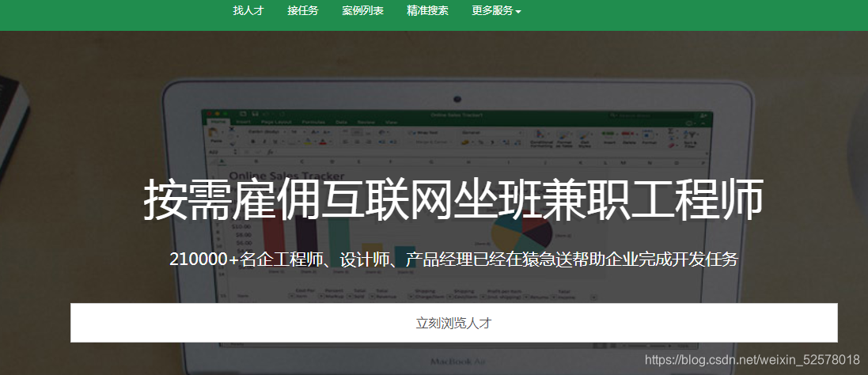
Task: Click the 立刻浏览人才 button
Action: coord(454,323)
